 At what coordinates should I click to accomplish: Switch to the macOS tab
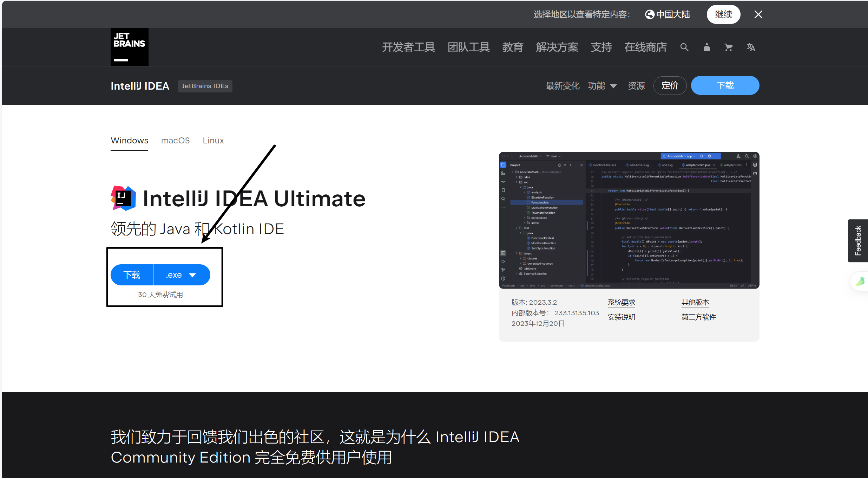click(175, 141)
